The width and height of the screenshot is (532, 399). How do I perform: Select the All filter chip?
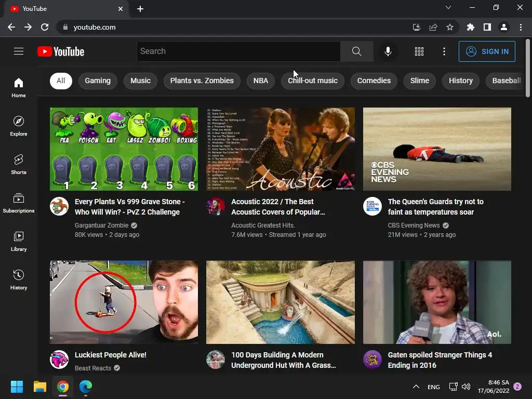61,81
